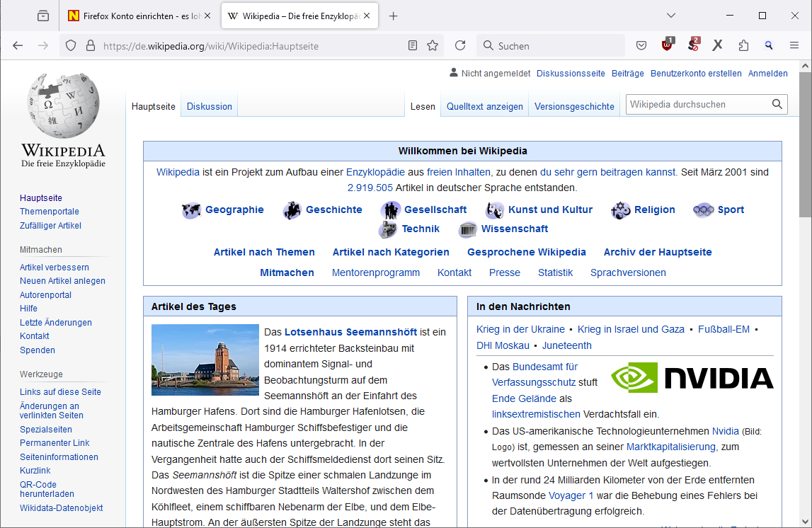The image size is (812, 528).
Task: Click the Wikipedia globe logo
Action: [63, 105]
